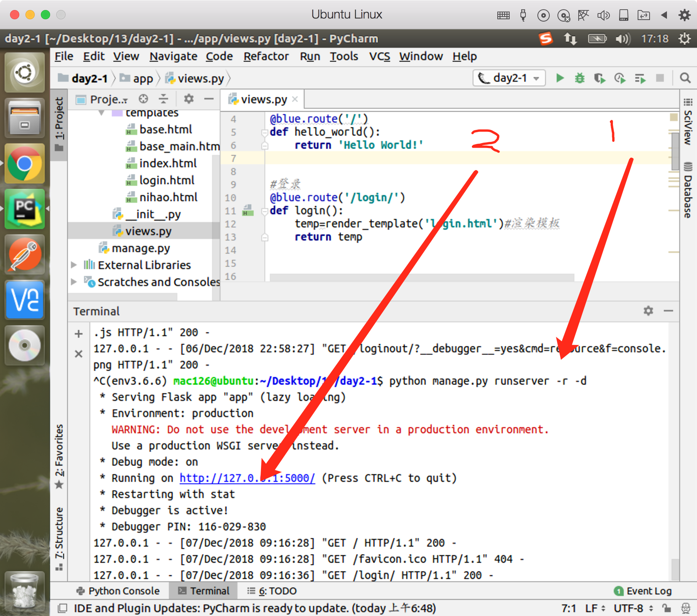The height and width of the screenshot is (616, 697).
Task: Open the Project view selector dropdown
Action: [x=102, y=99]
